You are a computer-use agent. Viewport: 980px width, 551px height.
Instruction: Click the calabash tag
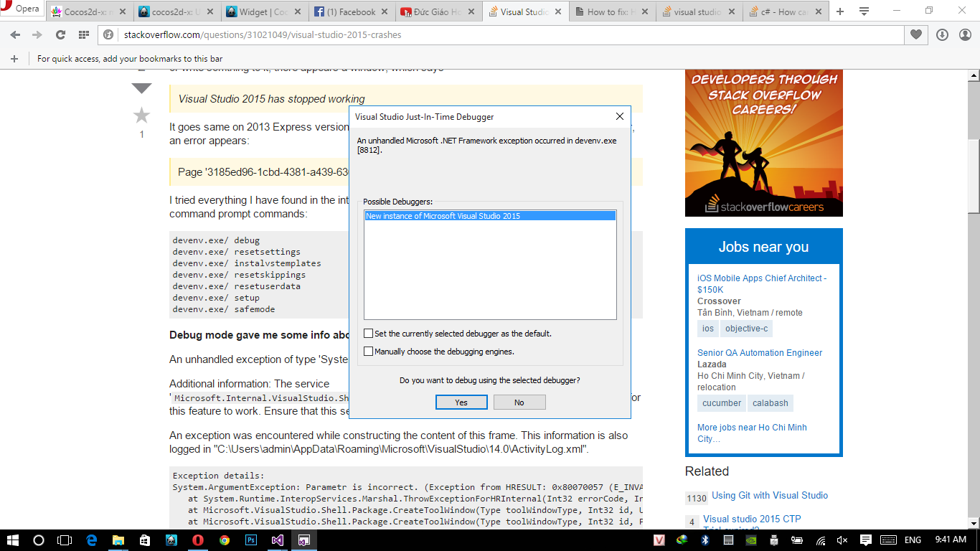(x=771, y=403)
